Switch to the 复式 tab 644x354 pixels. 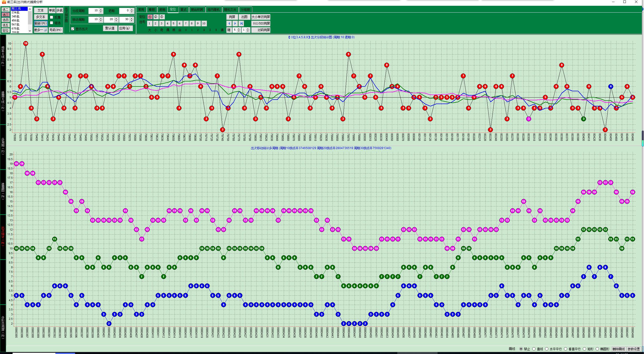click(x=183, y=10)
